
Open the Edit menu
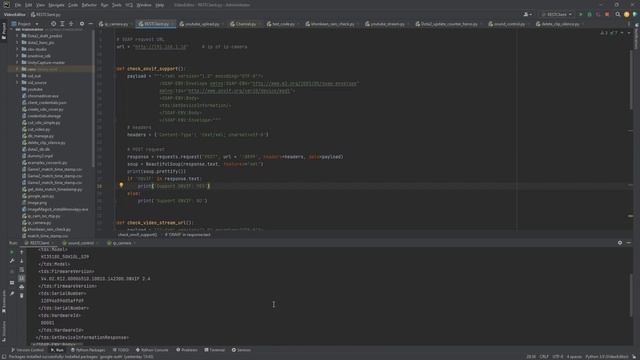point(29,5)
